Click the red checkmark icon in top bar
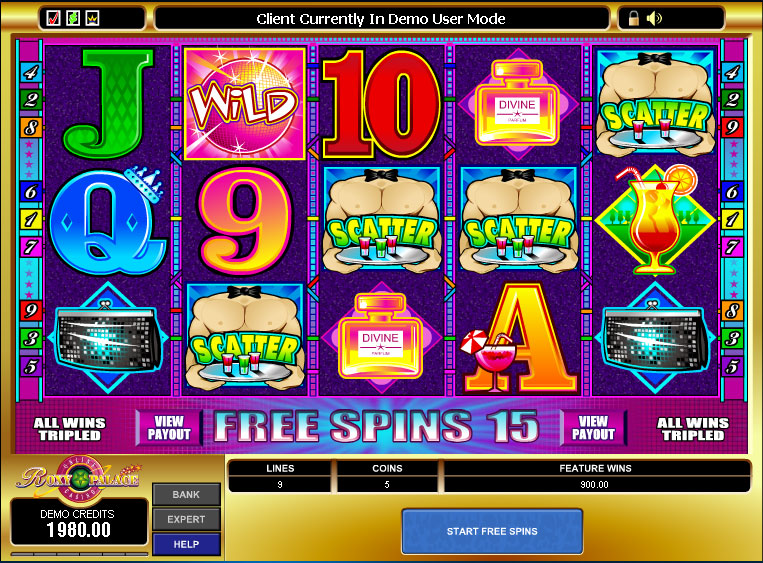The width and height of the screenshot is (763, 563). (x=53, y=18)
